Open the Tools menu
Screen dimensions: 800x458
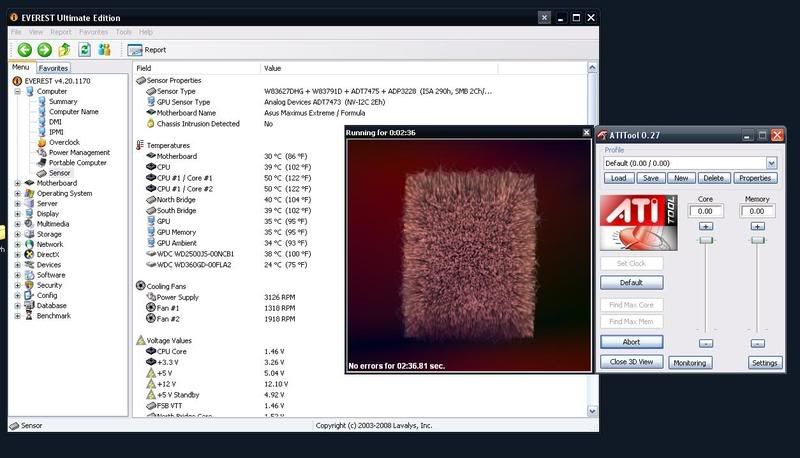[x=123, y=31]
